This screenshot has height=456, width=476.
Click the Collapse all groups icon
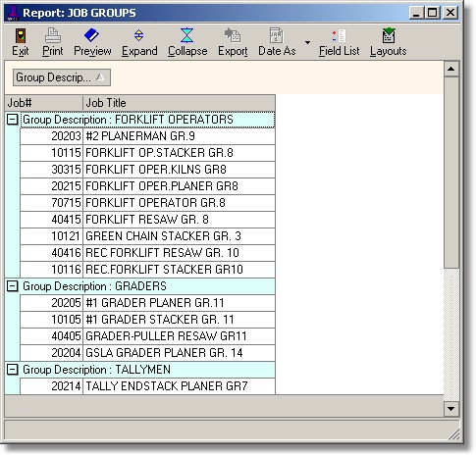[x=187, y=35]
